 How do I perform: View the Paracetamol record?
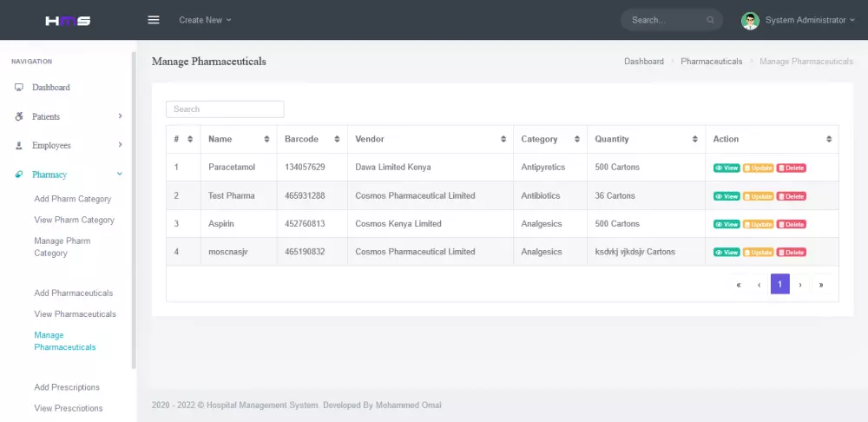point(727,168)
